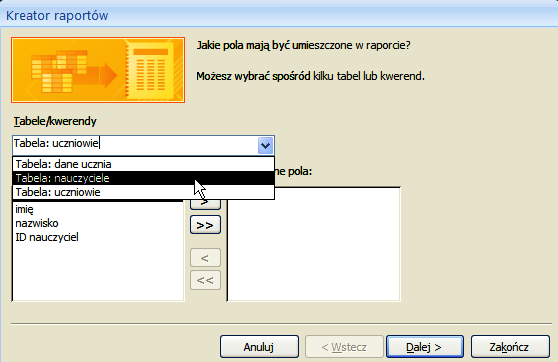Add all fields with the >> button

205,225
